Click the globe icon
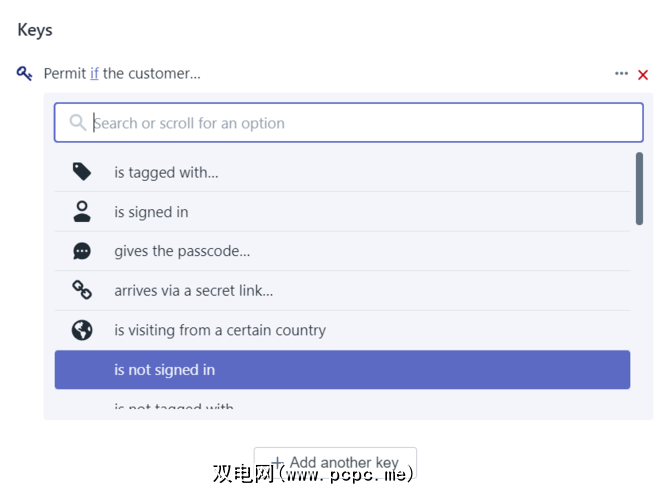Image resolution: width=670 pixels, height=497 pixels. pyautogui.click(x=82, y=330)
